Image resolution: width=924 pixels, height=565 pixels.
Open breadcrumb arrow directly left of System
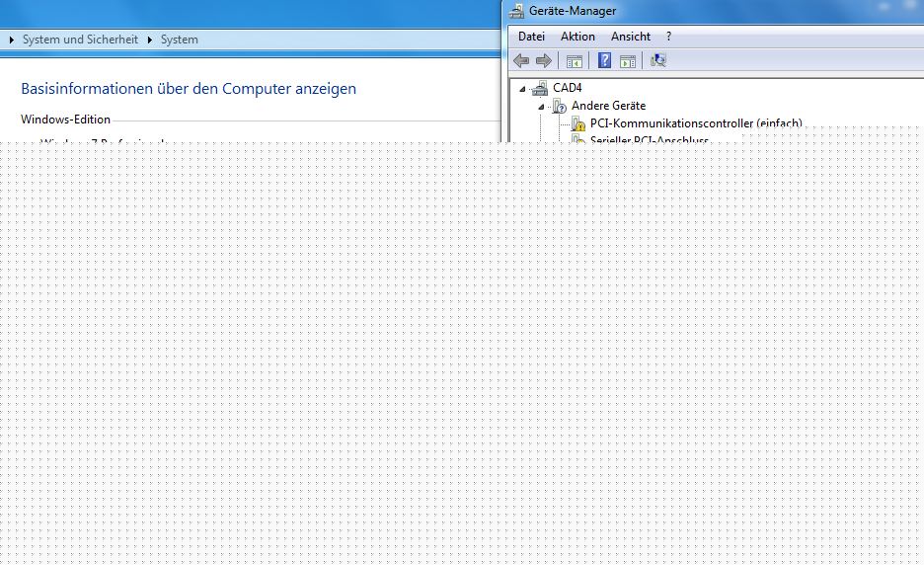coord(150,40)
